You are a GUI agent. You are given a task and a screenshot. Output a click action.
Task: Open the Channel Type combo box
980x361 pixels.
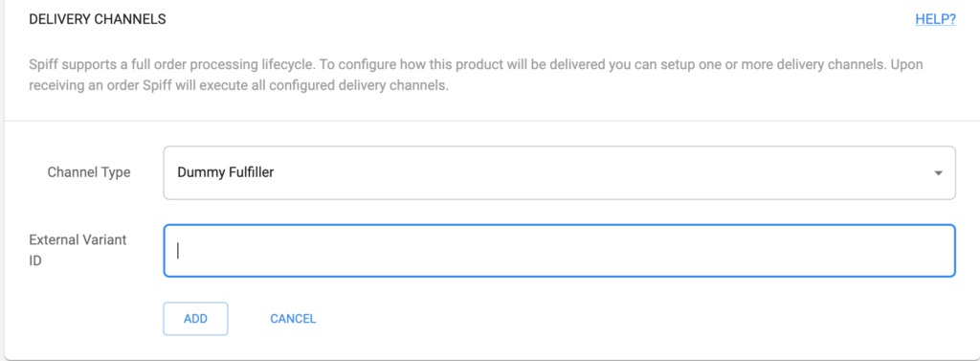coord(559,172)
